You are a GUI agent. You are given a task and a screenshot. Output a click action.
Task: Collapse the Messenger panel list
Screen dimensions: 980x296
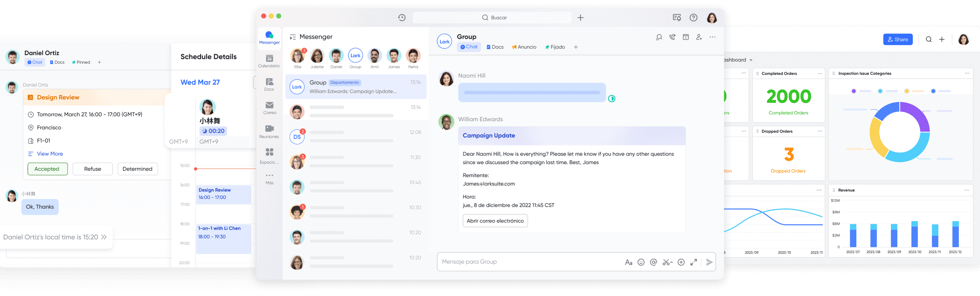point(293,37)
